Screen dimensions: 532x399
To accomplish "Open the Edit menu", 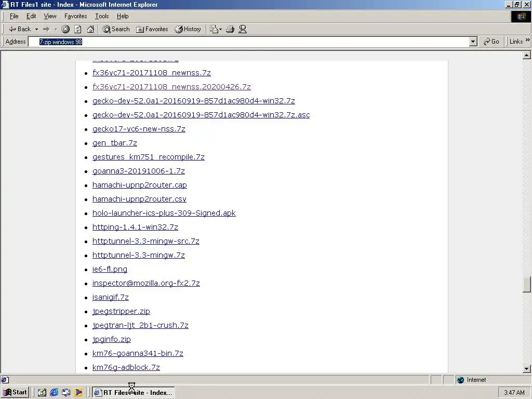I will (31, 16).
